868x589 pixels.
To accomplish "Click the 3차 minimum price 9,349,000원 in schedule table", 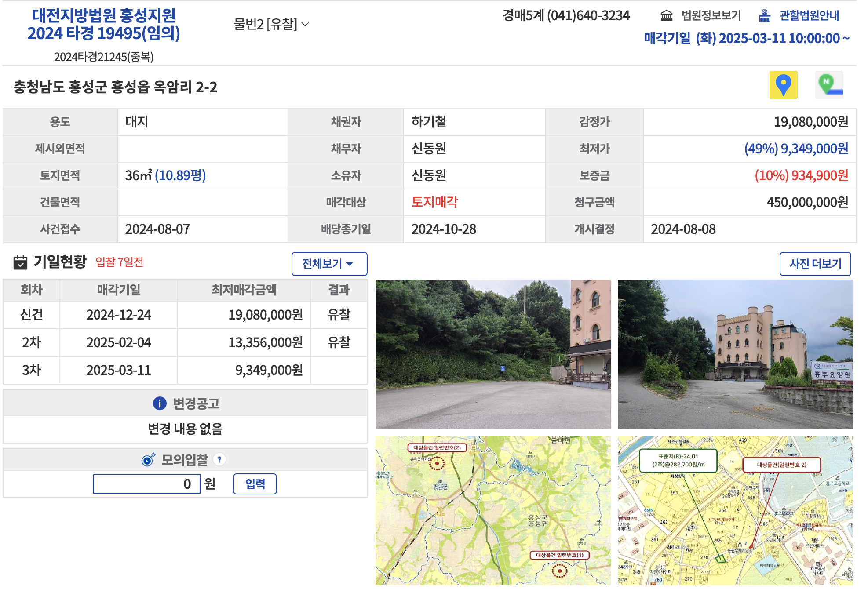I will point(269,370).
